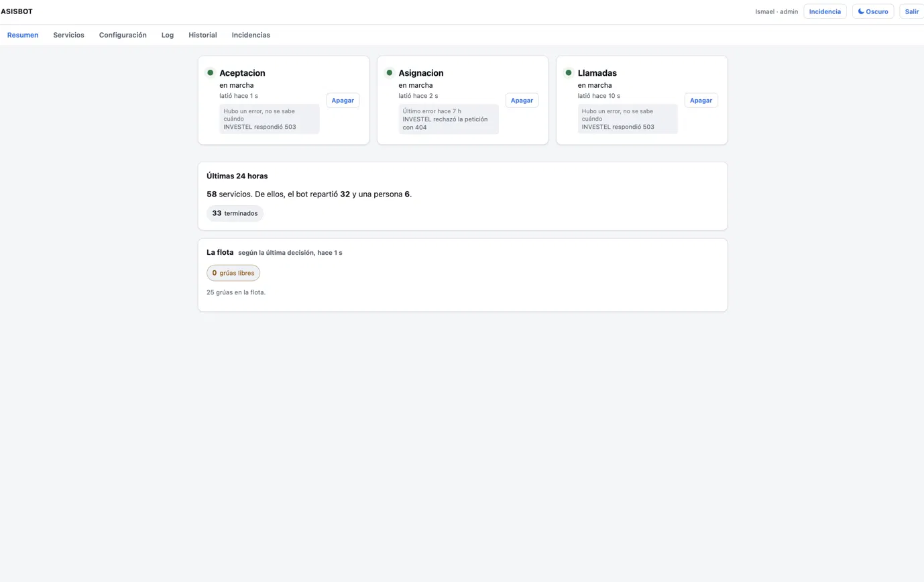The height and width of the screenshot is (582, 924).
Task: Click the '58 servicios' summary sentence
Action: point(309,194)
